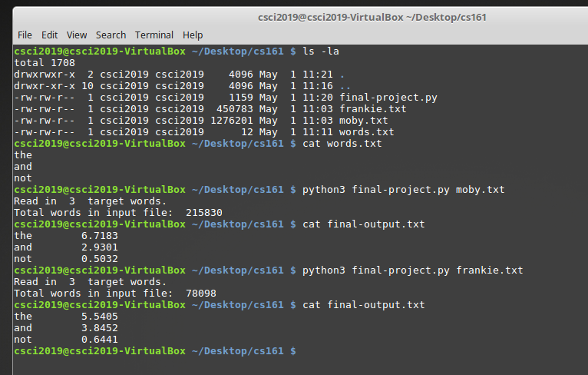The height and width of the screenshot is (375, 588).
Task: Click the frankie.txt file name in listing
Action: pyautogui.click(x=373, y=109)
